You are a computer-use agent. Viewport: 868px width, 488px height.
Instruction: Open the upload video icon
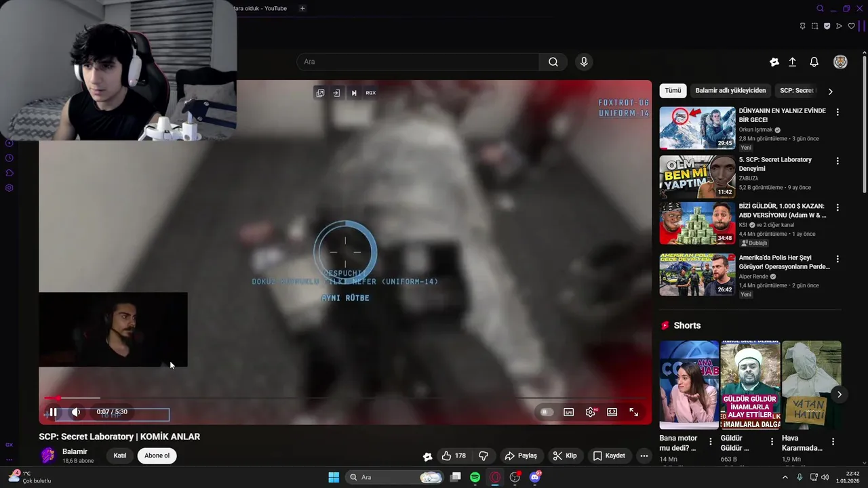coord(792,62)
